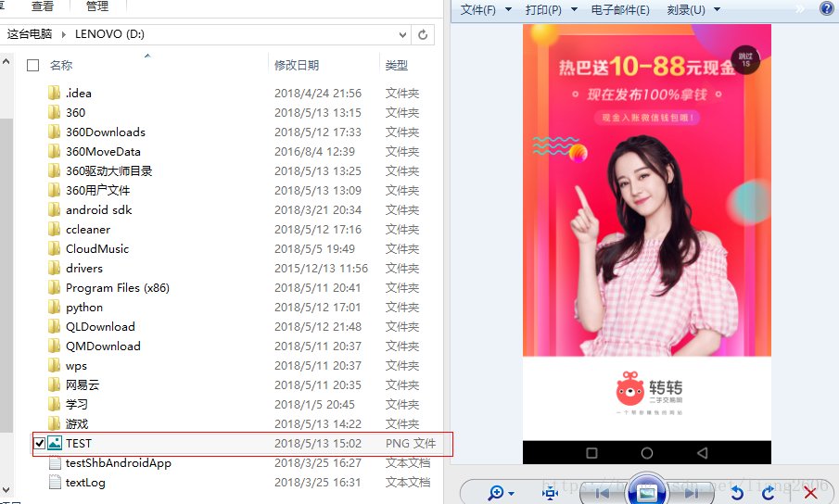Screen dimensions: 839x504
Task: Start slideshow with center round button
Action: pyautogui.click(x=646, y=491)
